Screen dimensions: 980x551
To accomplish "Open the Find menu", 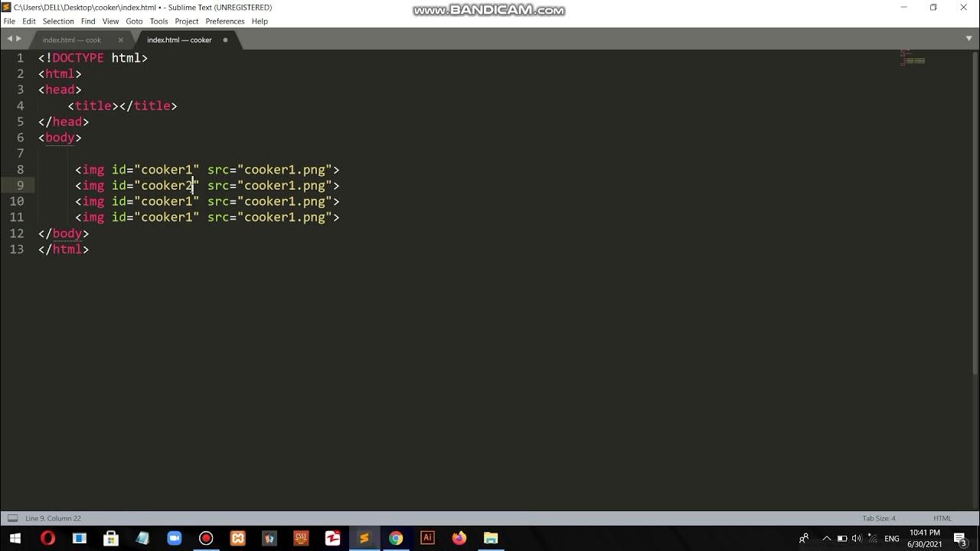I will coord(88,21).
